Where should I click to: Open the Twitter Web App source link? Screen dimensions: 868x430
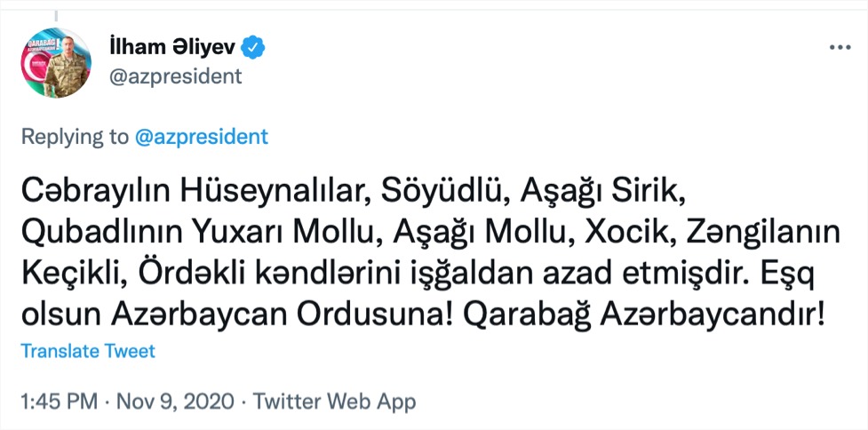pyautogui.click(x=335, y=401)
